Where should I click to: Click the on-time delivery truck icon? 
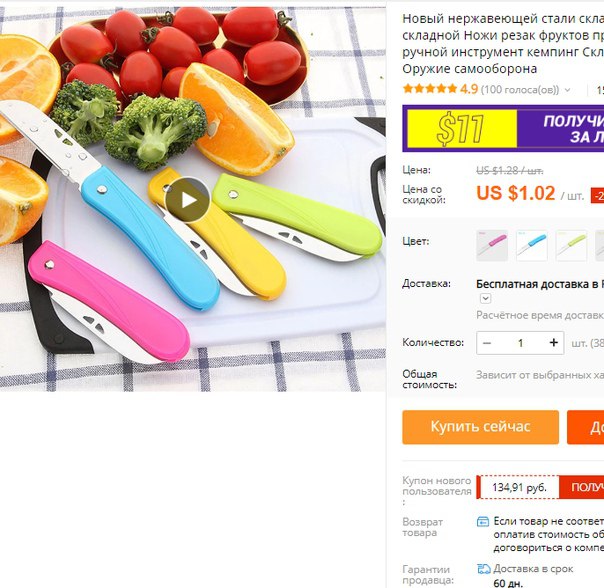[x=483, y=569]
